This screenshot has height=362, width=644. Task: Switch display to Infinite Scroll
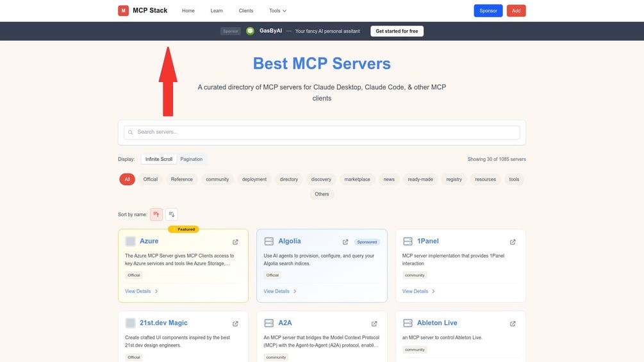(158, 160)
